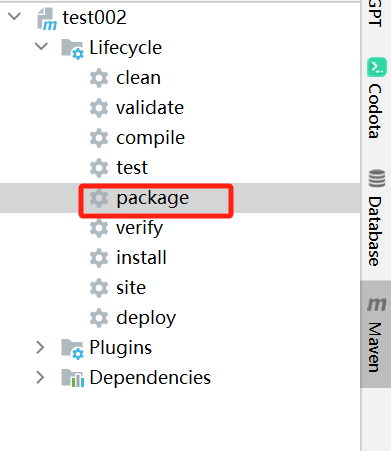Click the Plugins folder icon
This screenshot has width=391, height=451.
[72, 349]
